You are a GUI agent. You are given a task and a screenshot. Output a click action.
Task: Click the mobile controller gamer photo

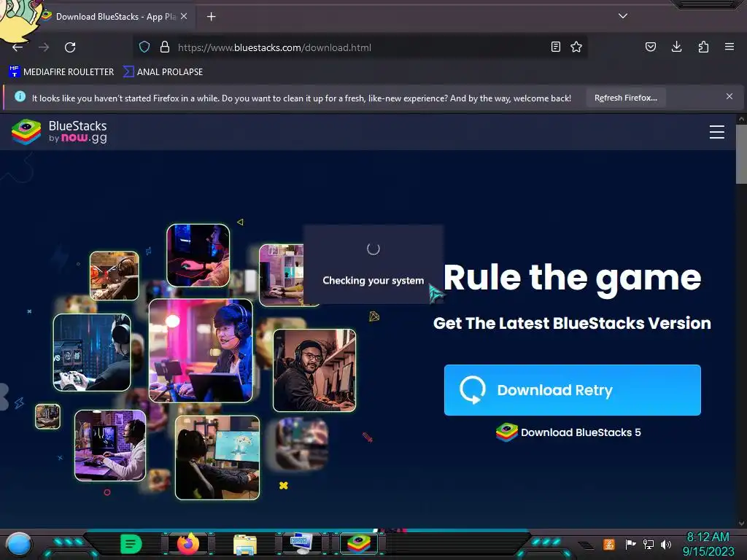pos(92,352)
